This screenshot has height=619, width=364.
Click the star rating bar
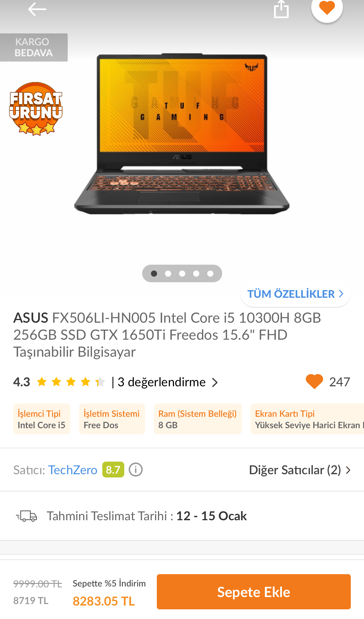[71, 382]
